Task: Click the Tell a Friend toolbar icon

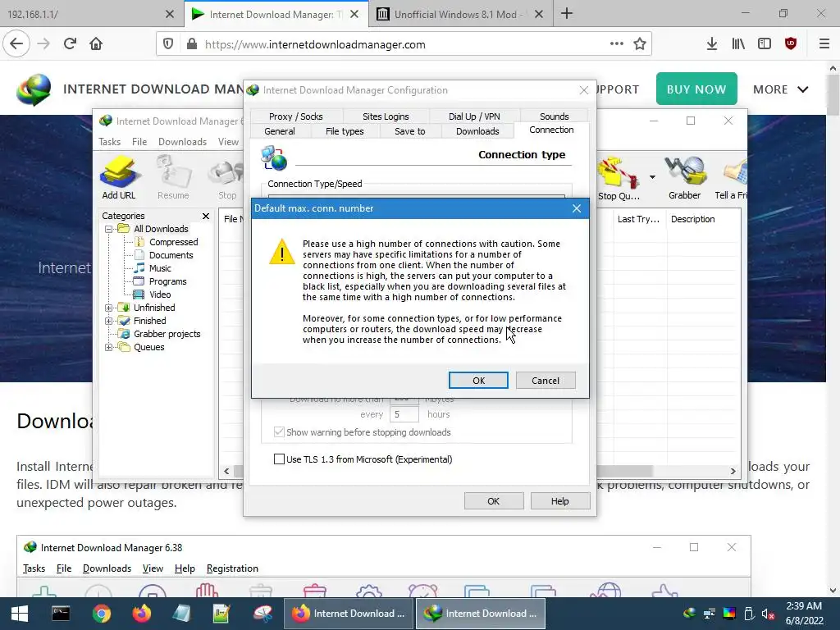Action: [x=731, y=178]
